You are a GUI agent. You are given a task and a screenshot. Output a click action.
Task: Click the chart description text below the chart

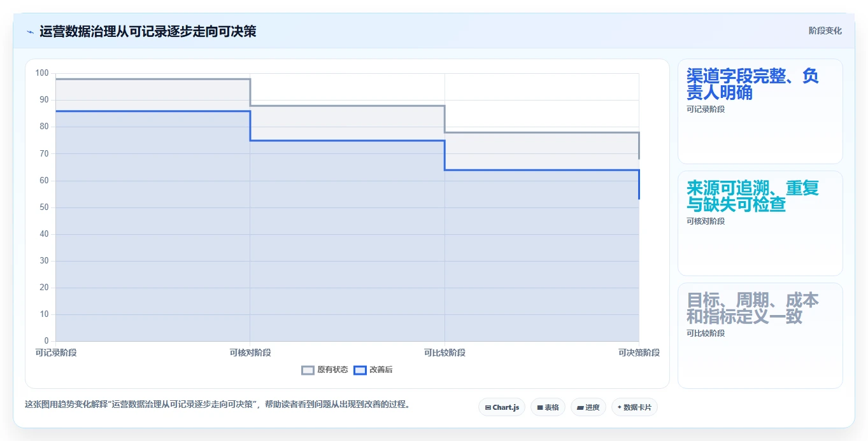(217, 404)
